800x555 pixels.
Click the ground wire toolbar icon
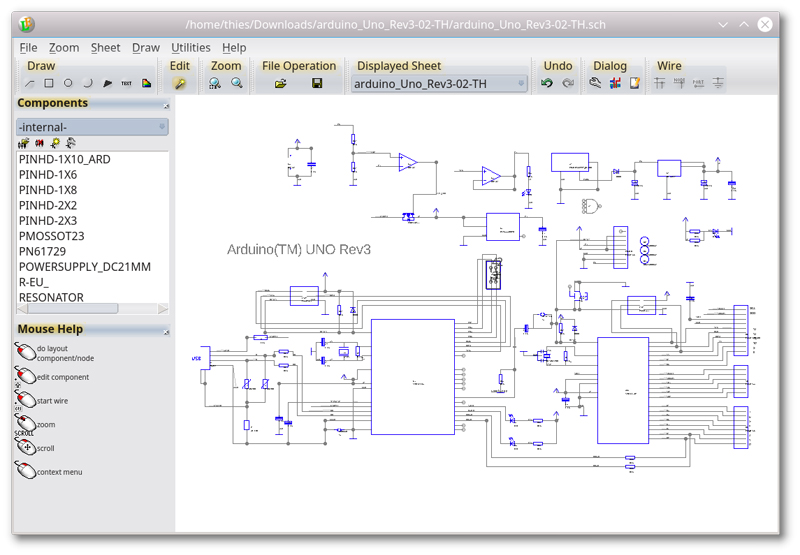click(718, 83)
